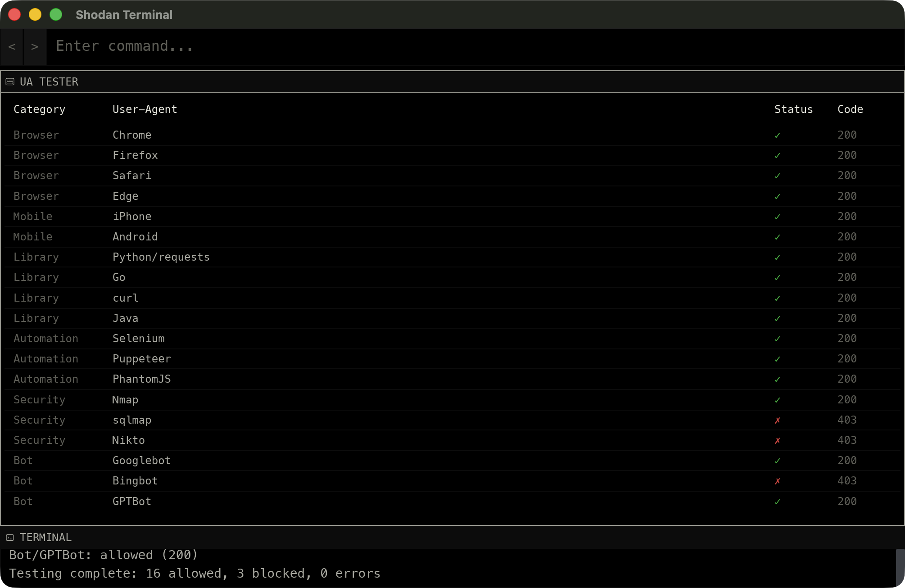Viewport: 905px width, 588px height.
Task: Click the TERMINAL panel icon
Action: point(9,537)
